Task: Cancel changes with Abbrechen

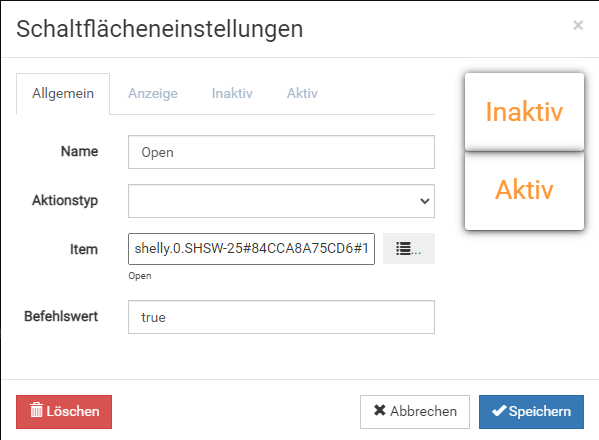Action: click(415, 412)
